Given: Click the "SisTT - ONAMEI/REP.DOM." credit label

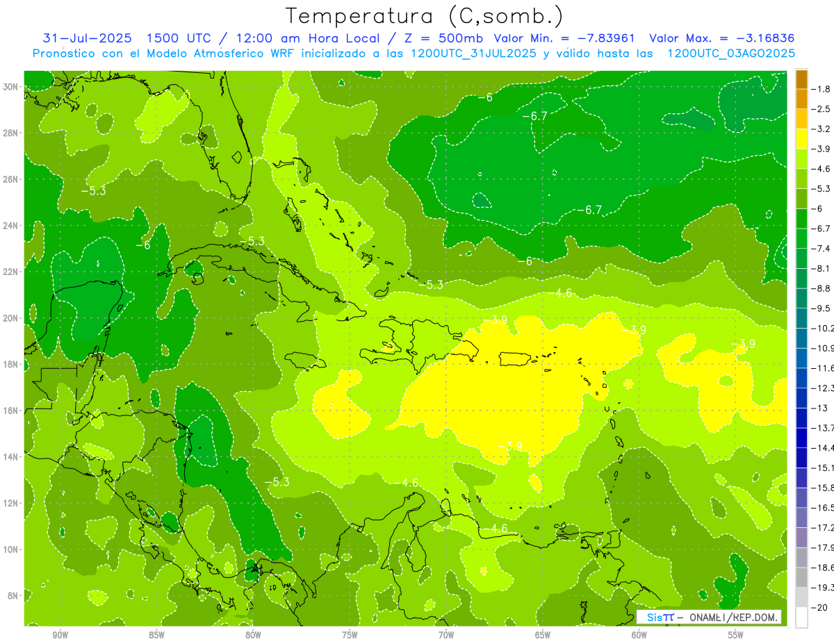Looking at the screenshot, I should click(709, 617).
